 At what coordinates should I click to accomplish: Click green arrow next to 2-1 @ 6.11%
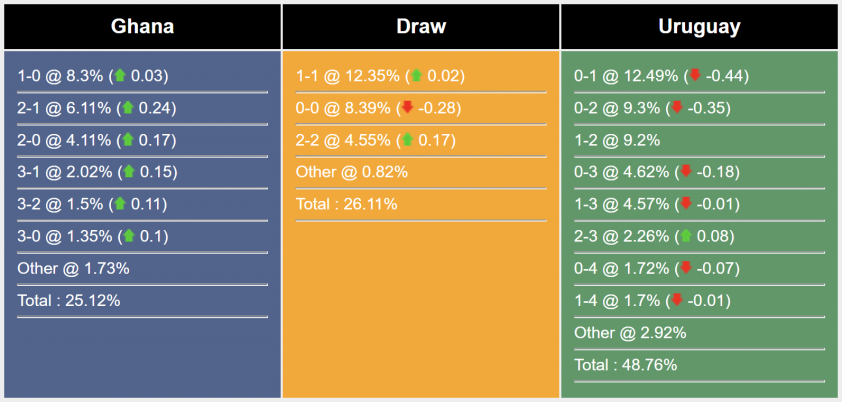coord(127,108)
